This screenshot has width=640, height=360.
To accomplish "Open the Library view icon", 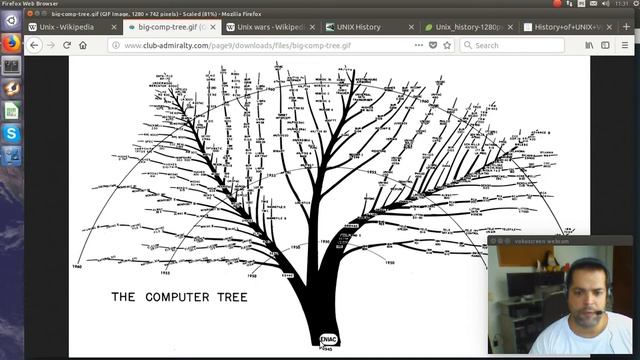I will pos(589,45).
